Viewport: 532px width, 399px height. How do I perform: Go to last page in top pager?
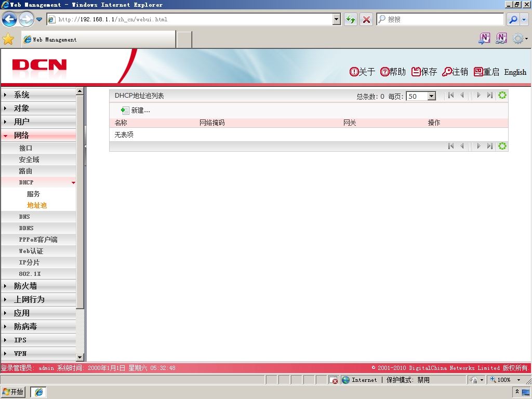tap(489, 96)
